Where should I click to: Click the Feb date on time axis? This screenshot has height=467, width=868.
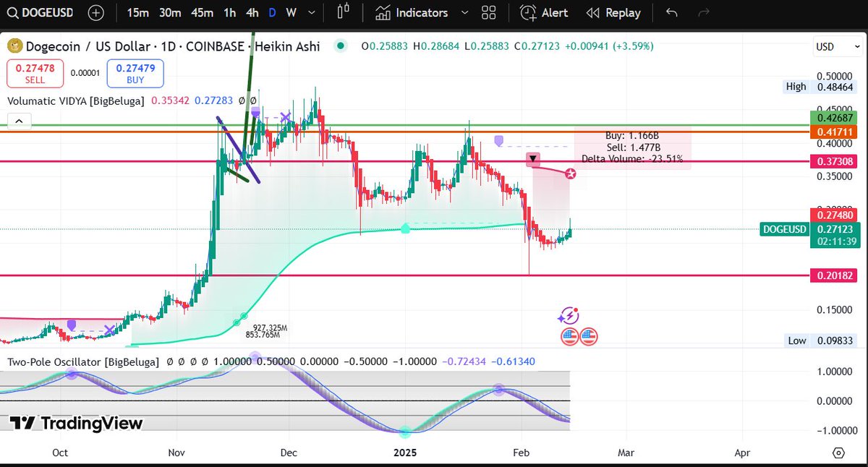(521, 453)
